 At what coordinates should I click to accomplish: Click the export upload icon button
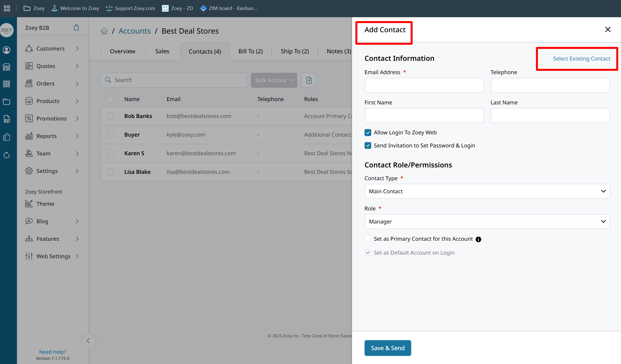coord(309,80)
